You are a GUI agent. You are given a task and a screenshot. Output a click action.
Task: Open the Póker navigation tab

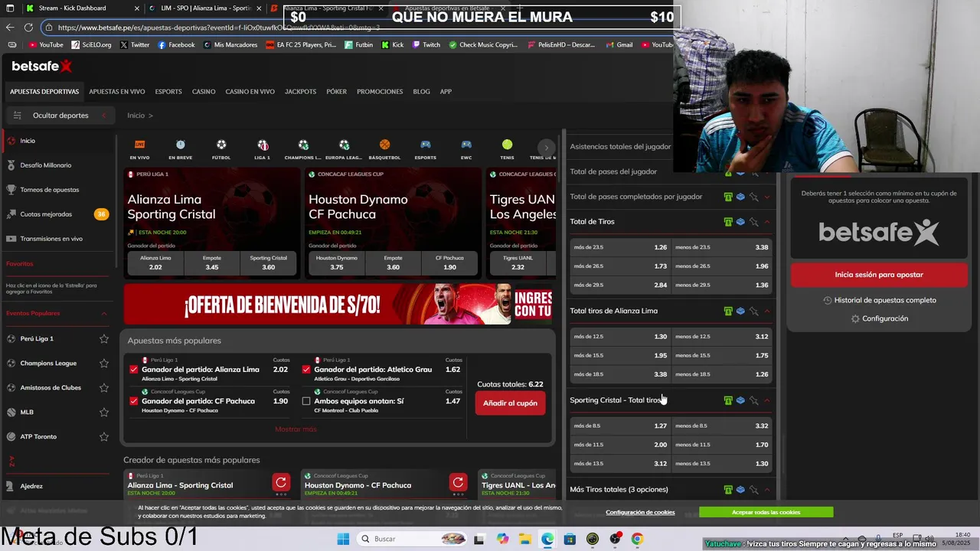(x=336, y=92)
